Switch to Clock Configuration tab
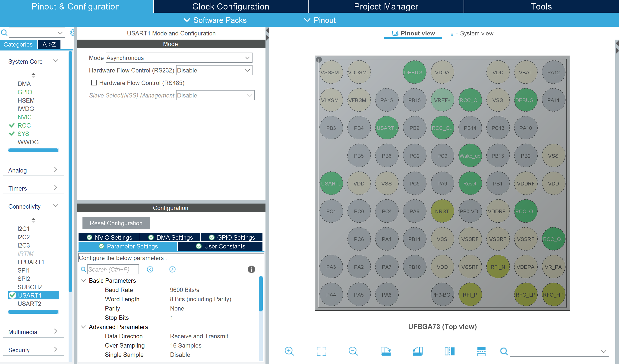Viewport: 619px width, 364px height. (x=231, y=6)
